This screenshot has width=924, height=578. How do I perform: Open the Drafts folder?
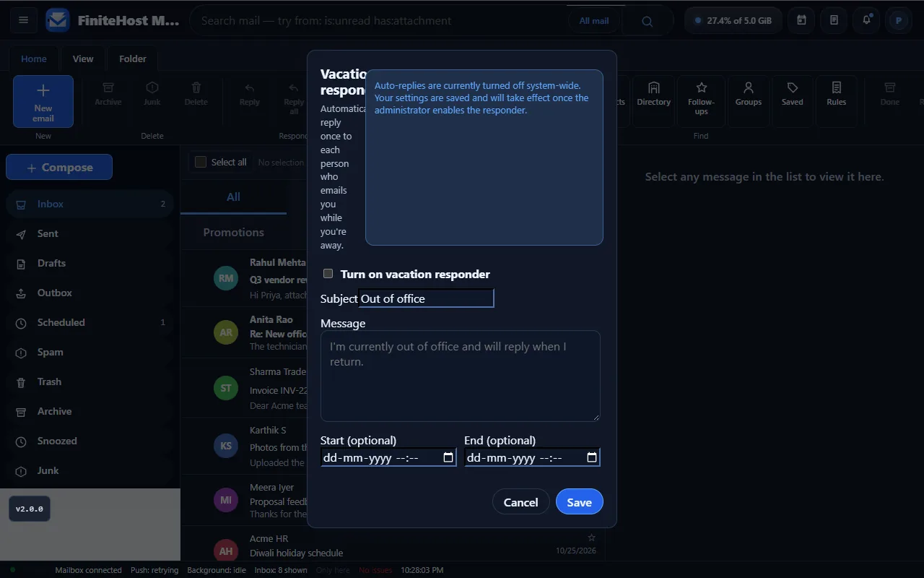(x=90, y=263)
